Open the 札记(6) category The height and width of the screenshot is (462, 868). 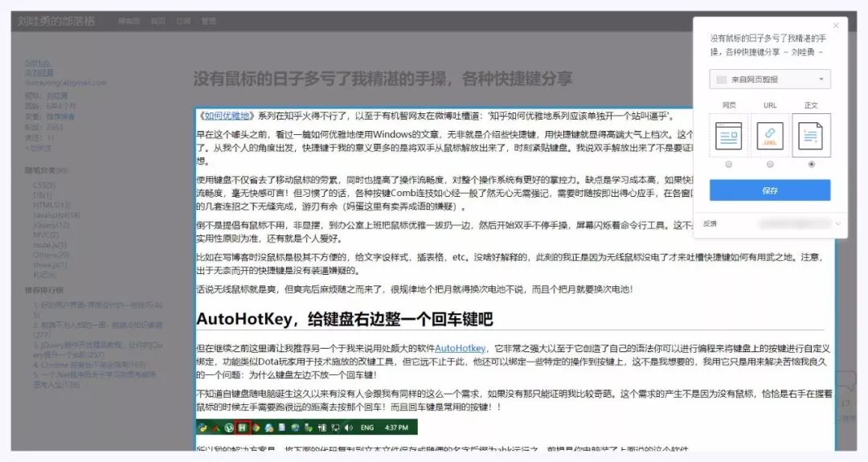click(x=45, y=275)
